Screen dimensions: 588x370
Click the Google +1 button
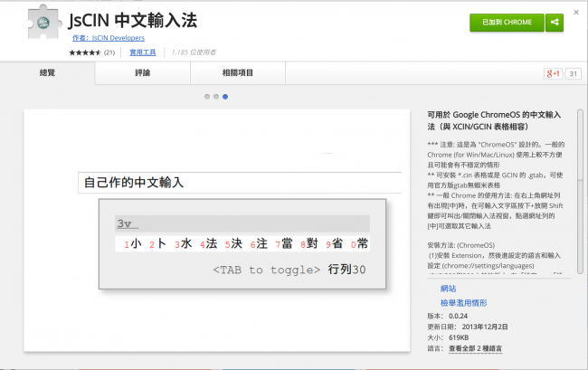click(553, 73)
